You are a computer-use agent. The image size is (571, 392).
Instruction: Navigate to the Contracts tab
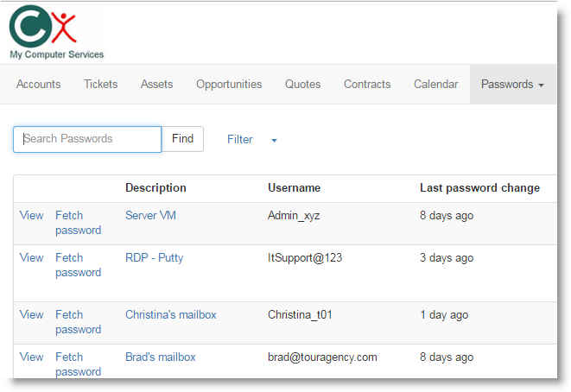(367, 85)
